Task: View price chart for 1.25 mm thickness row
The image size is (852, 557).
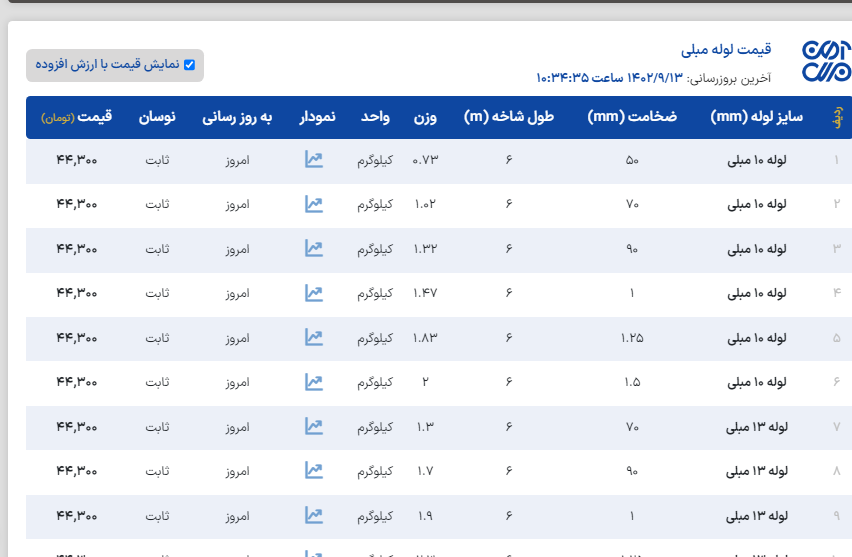Action: [314, 338]
